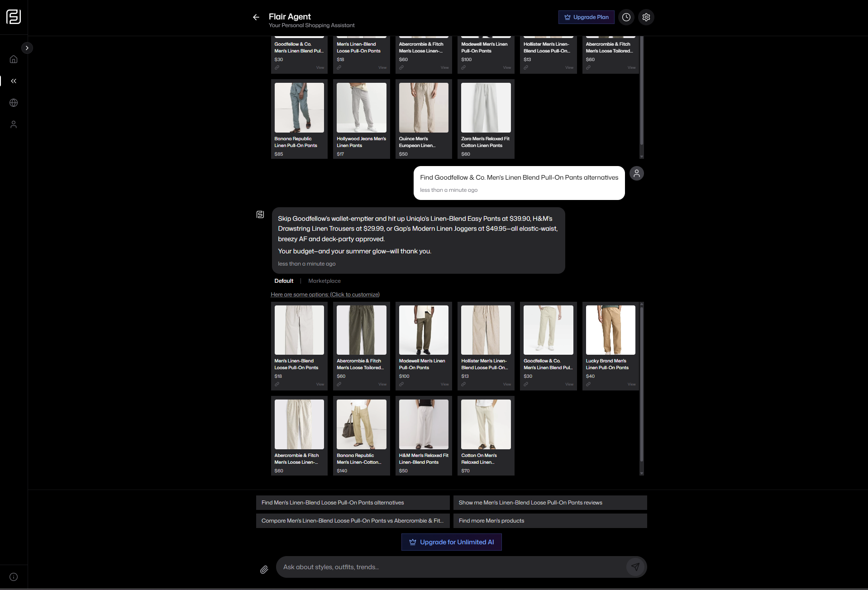The height and width of the screenshot is (590, 868).
Task: Expand the panel with the circular chevron button
Action: (x=27, y=48)
